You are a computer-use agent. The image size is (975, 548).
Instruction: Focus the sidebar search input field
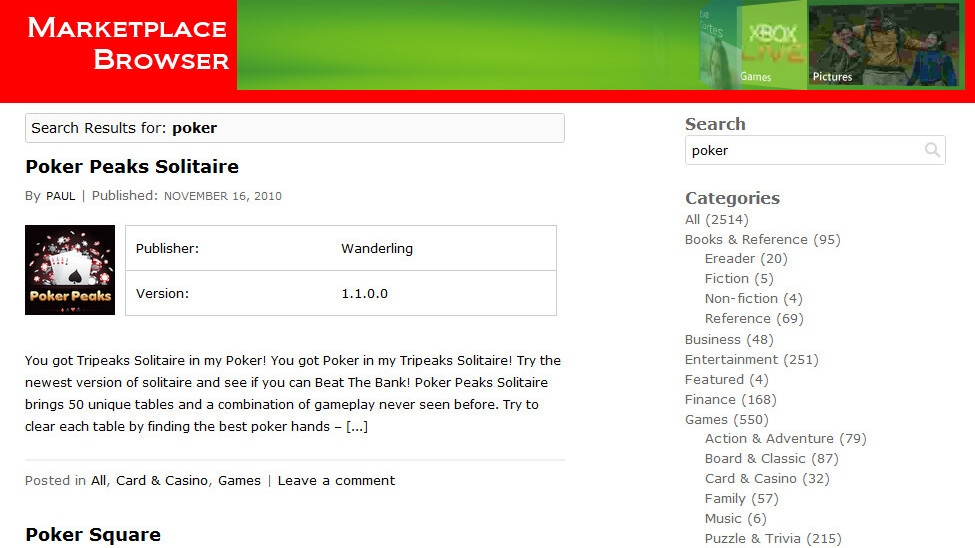(803, 150)
